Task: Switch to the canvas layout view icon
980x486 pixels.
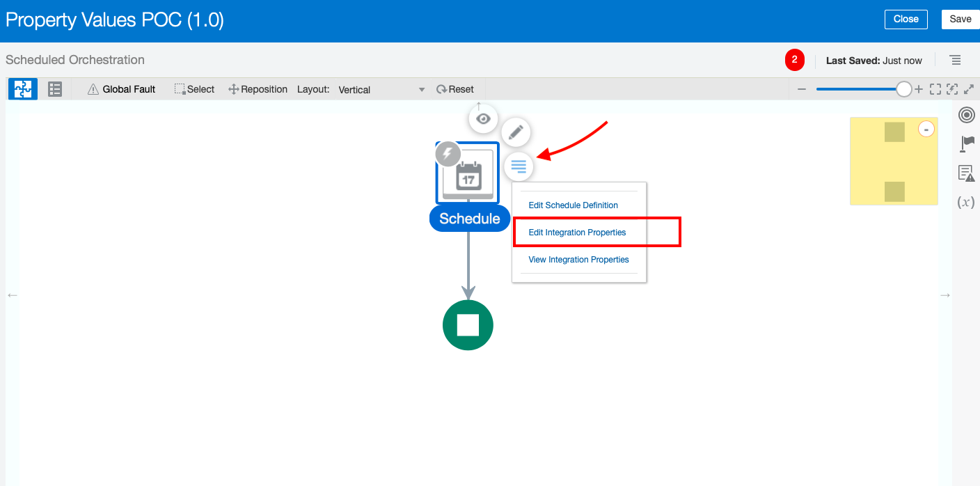Action: point(22,88)
